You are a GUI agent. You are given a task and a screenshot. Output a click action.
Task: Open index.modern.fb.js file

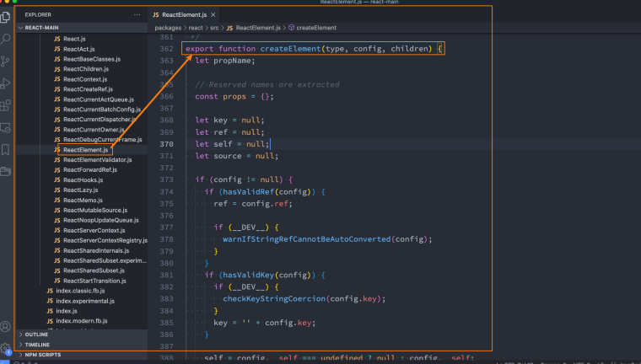pos(81,321)
